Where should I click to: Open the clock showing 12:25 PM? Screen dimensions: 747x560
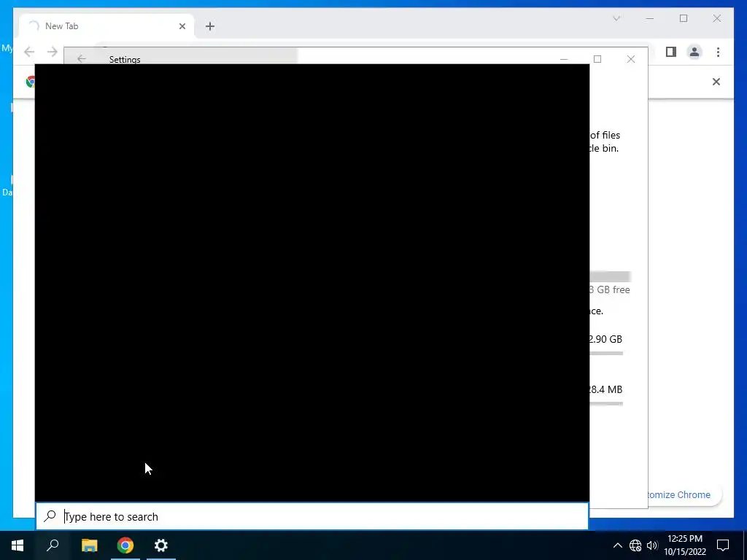click(x=685, y=545)
